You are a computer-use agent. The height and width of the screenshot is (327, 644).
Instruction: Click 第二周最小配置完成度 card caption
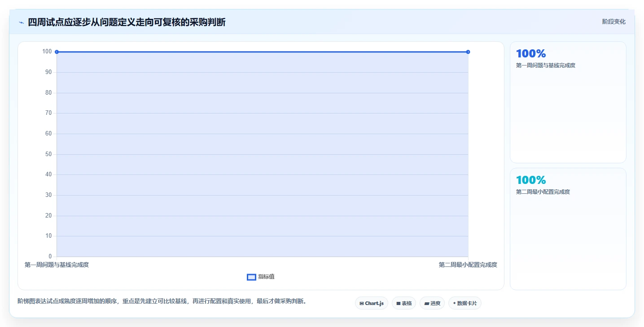tap(543, 192)
